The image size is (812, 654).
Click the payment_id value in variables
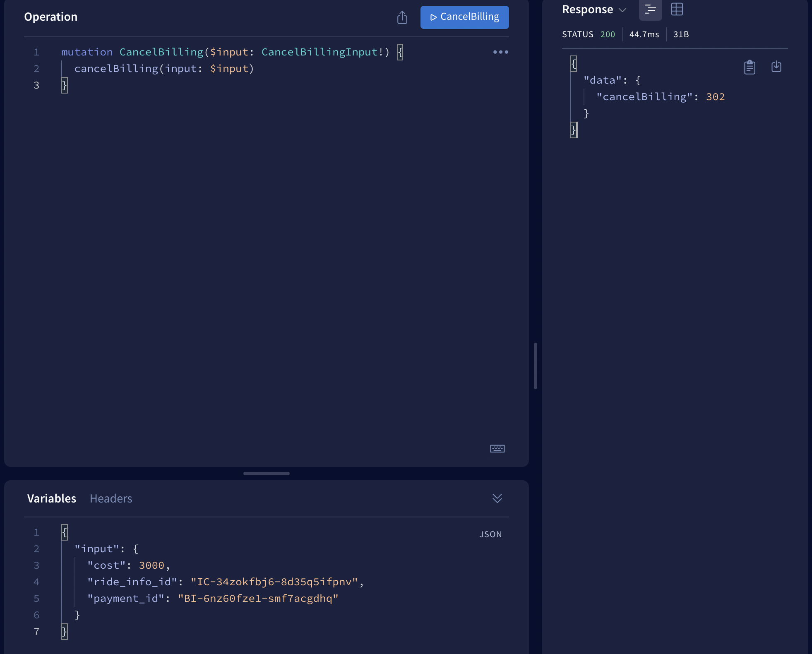pyautogui.click(x=258, y=599)
